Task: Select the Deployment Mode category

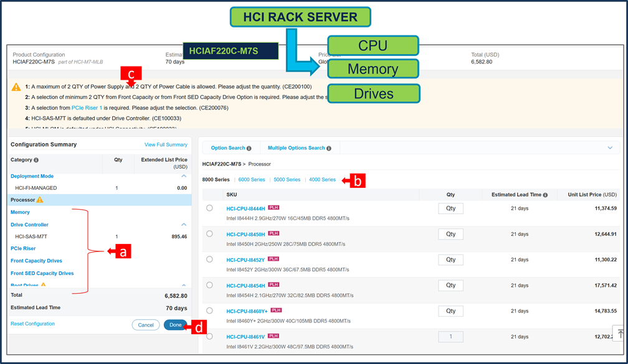Action: click(32, 176)
